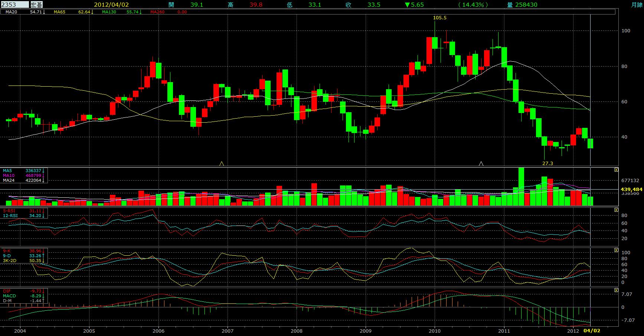
Task: Click the percent change (14.43%)
Action: click(x=473, y=4)
